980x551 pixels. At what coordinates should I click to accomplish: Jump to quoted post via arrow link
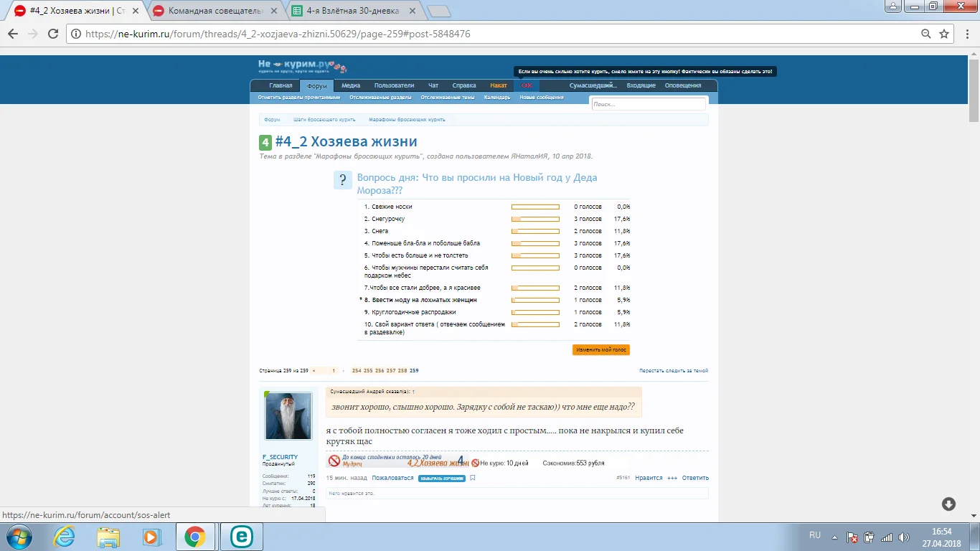413,392
